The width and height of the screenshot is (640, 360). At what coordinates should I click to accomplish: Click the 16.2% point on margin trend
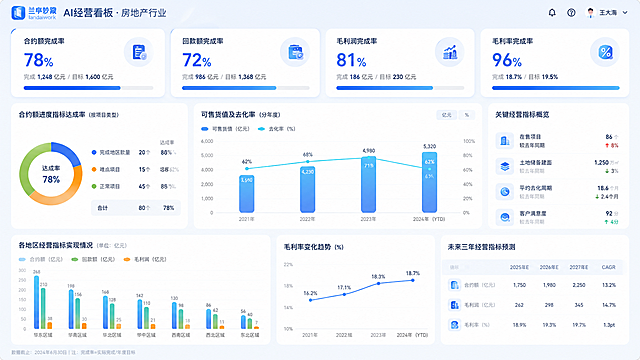pos(311,300)
